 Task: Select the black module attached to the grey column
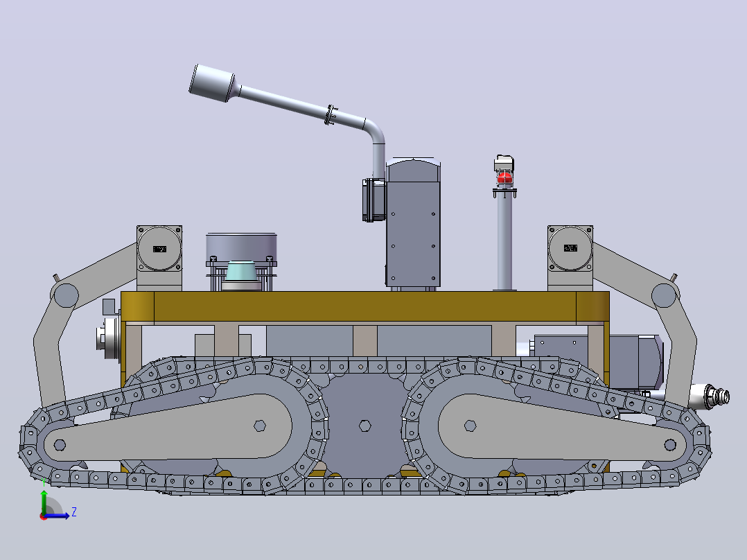374,200
